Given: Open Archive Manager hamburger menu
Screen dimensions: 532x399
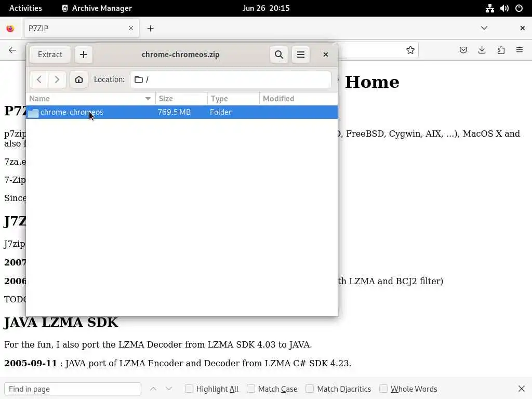Looking at the screenshot, I should coord(301,55).
